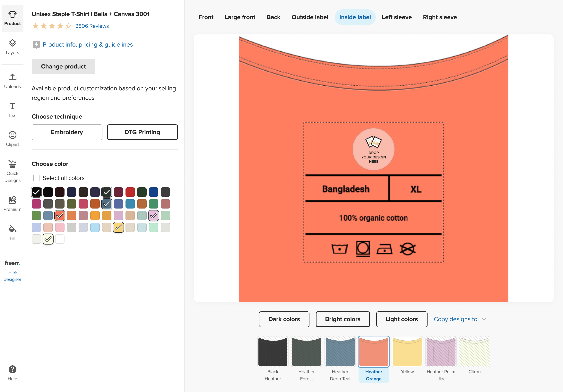Toggle Select all colors checkbox
Viewport: 563px width, 392px height.
36,178
